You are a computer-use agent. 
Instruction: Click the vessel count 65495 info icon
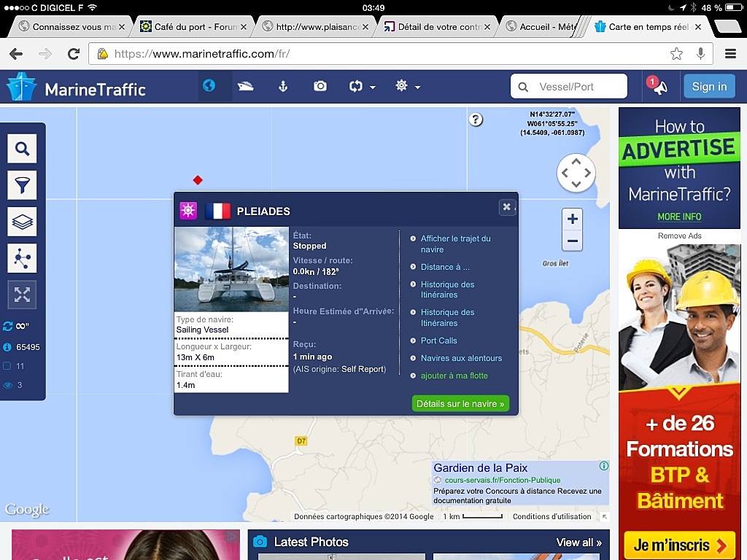[7, 347]
